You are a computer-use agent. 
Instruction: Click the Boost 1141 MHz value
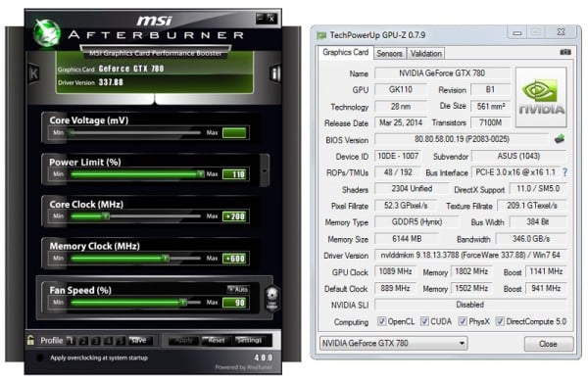pyautogui.click(x=546, y=271)
